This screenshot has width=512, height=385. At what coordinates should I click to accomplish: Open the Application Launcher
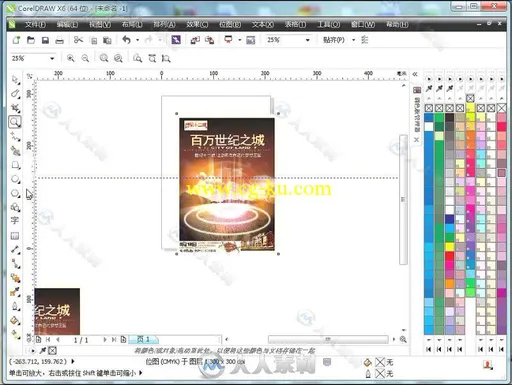point(228,40)
